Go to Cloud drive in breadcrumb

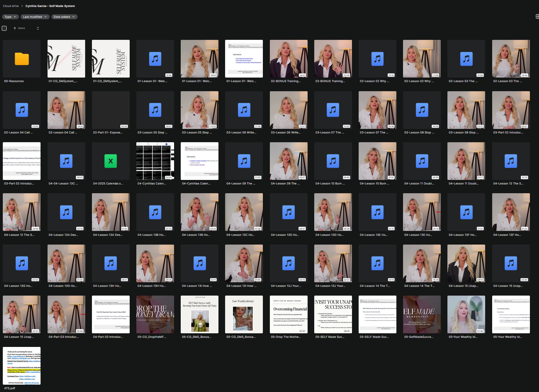(11, 6)
